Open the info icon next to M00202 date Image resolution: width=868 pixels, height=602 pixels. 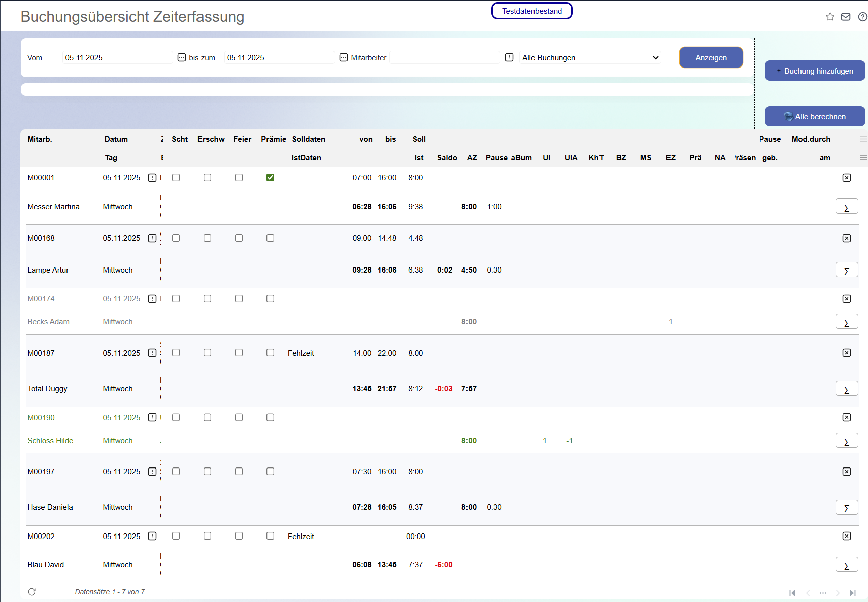pos(152,536)
